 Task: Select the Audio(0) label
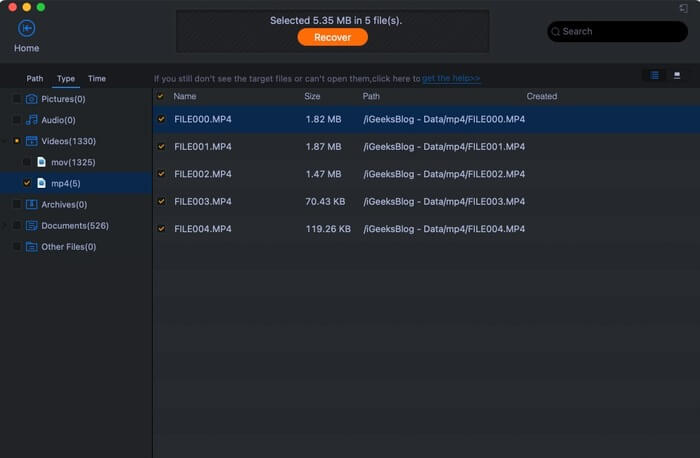coord(58,120)
